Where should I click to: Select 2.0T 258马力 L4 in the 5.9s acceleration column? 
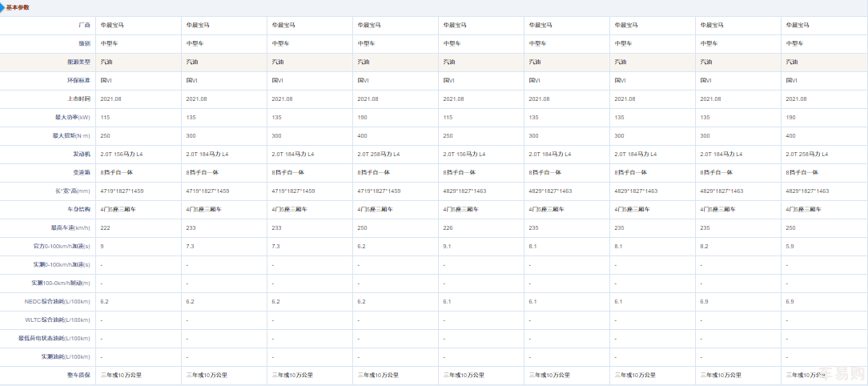(807, 154)
